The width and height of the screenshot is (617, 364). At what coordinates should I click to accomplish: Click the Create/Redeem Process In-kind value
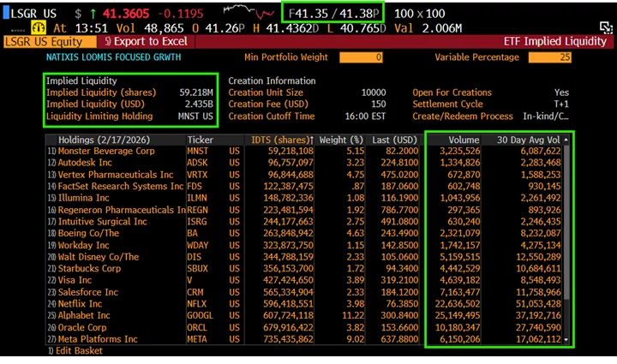[546, 116]
